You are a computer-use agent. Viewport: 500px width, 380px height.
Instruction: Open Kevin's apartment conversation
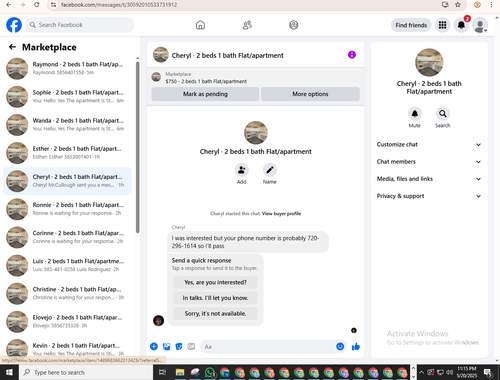[67, 348]
